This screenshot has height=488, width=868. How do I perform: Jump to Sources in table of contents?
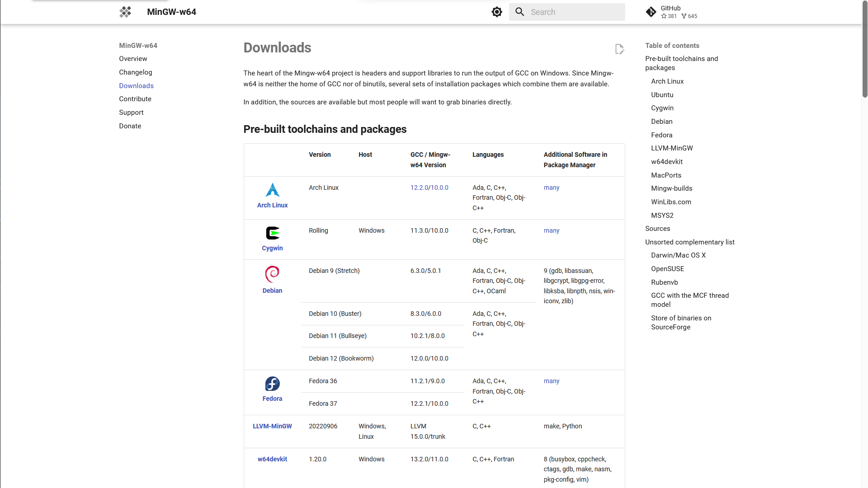[658, 229]
